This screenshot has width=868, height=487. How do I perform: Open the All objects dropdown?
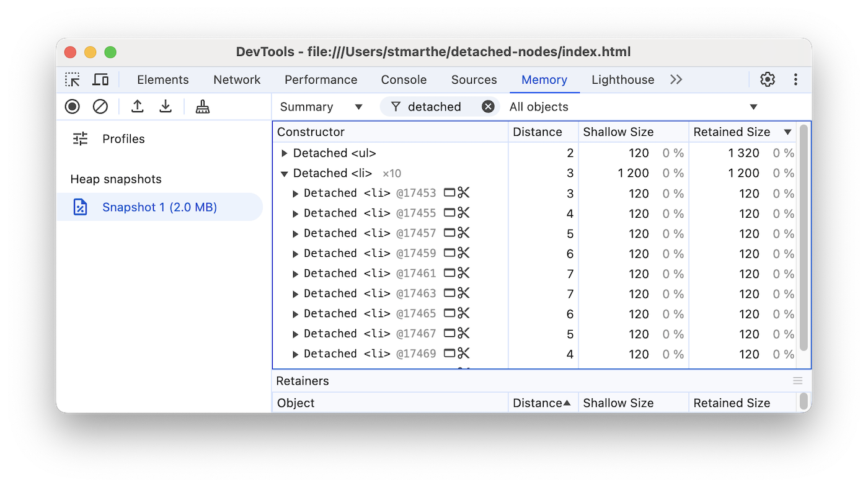(632, 106)
